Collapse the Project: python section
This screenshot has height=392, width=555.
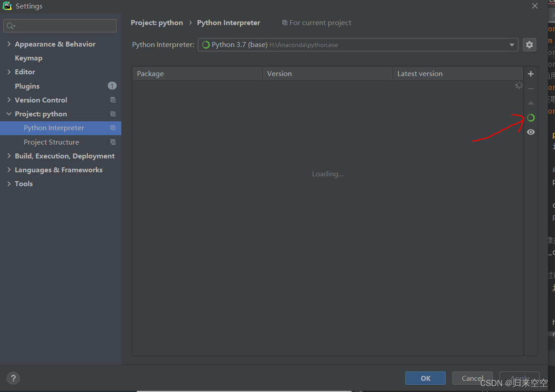click(9, 114)
